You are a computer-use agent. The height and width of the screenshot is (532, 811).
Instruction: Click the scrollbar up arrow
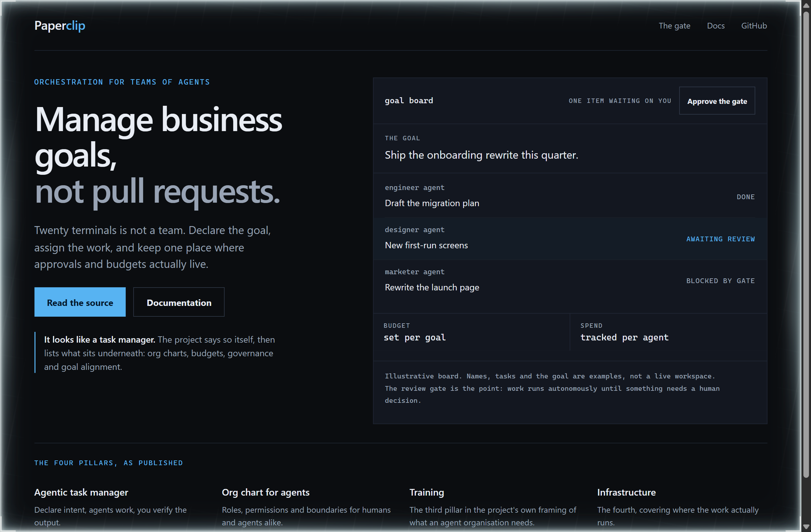(x=806, y=5)
